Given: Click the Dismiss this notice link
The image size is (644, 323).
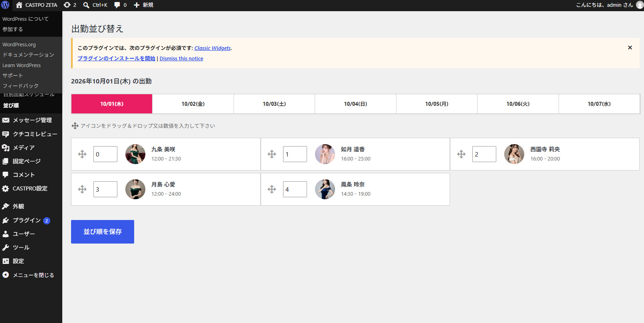Looking at the screenshot, I should pos(181,58).
